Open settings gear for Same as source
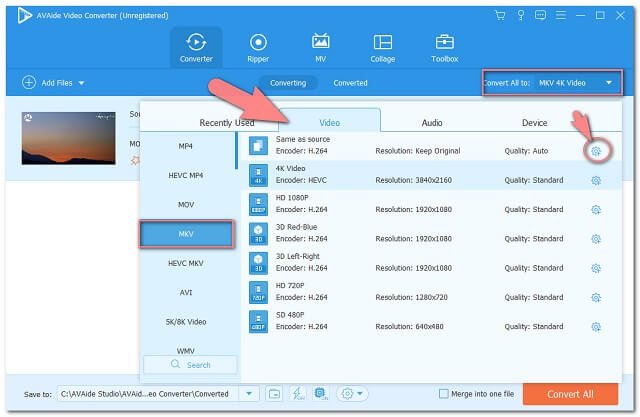This screenshot has width=640, height=417. (596, 151)
